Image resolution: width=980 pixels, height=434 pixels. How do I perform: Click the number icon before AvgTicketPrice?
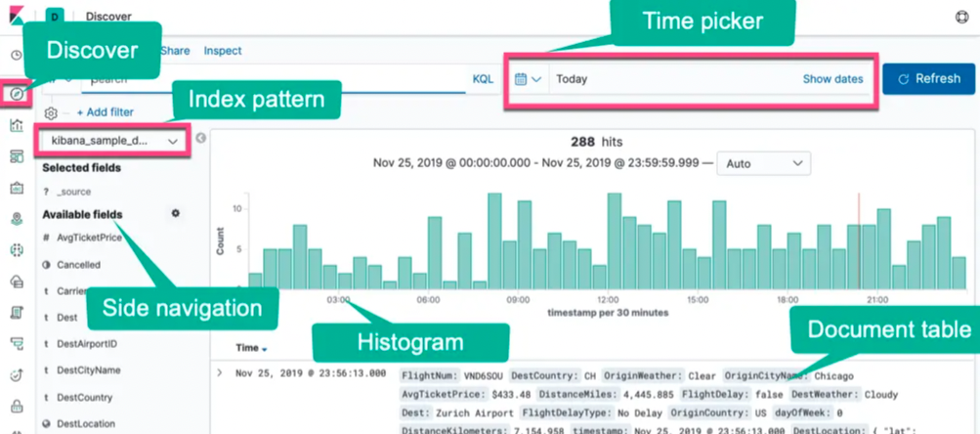point(46,238)
